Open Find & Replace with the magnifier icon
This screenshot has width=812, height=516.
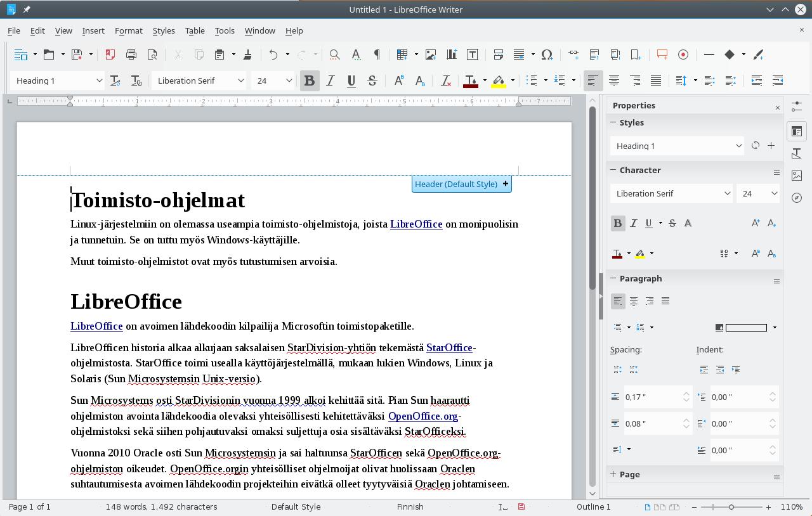(334, 55)
